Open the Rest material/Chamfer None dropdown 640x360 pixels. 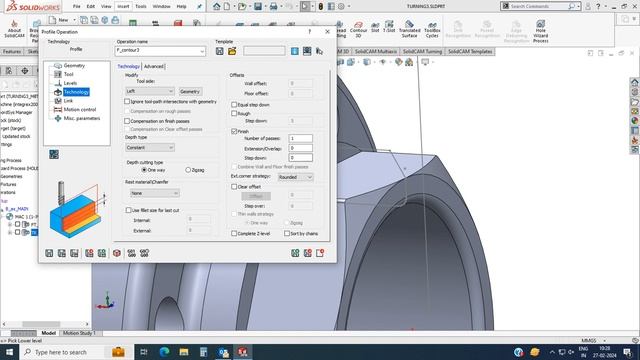click(154, 193)
